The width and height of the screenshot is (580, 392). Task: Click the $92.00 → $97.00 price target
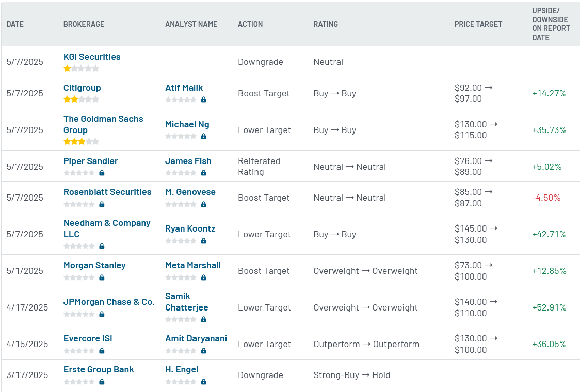tap(474, 93)
